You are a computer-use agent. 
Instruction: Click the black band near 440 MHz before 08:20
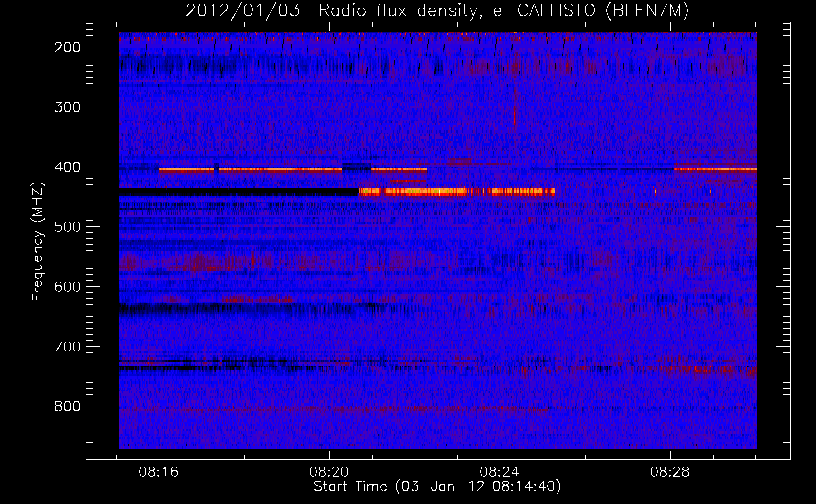pyautogui.click(x=238, y=192)
